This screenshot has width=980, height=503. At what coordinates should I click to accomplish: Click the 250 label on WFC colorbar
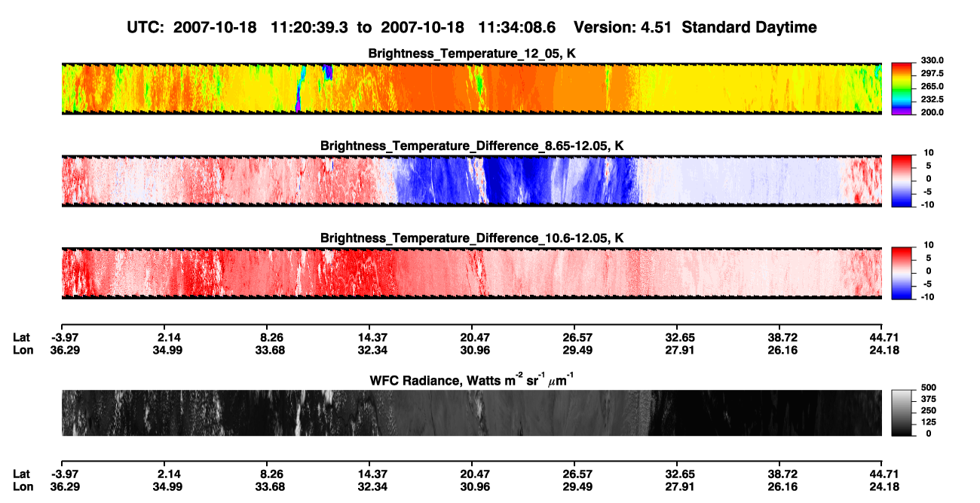[x=929, y=410]
